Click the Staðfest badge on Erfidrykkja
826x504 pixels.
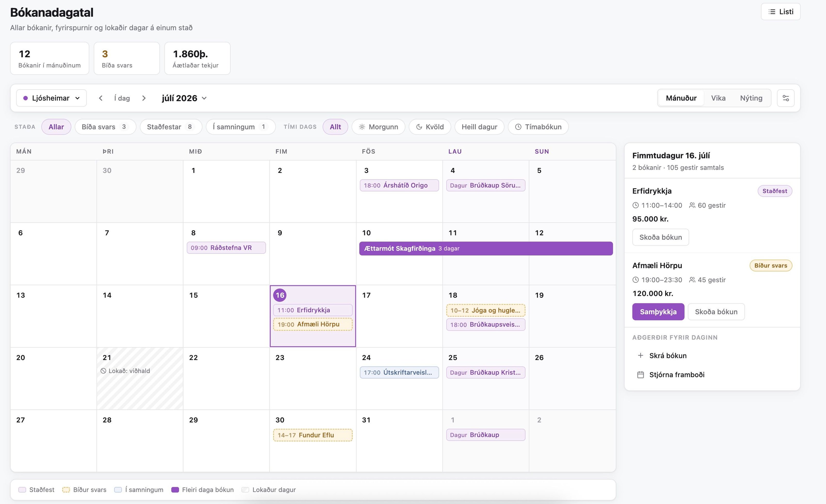click(775, 191)
